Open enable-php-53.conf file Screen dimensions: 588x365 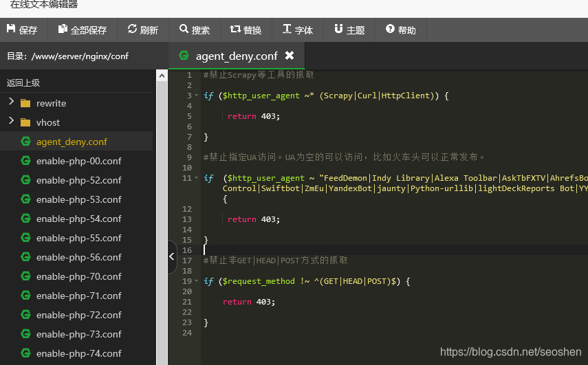tap(79, 199)
